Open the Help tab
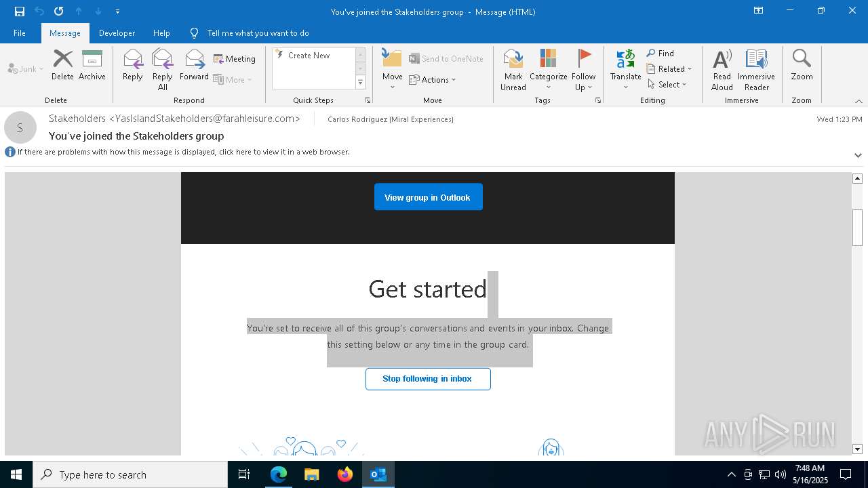The image size is (868, 488). [161, 33]
